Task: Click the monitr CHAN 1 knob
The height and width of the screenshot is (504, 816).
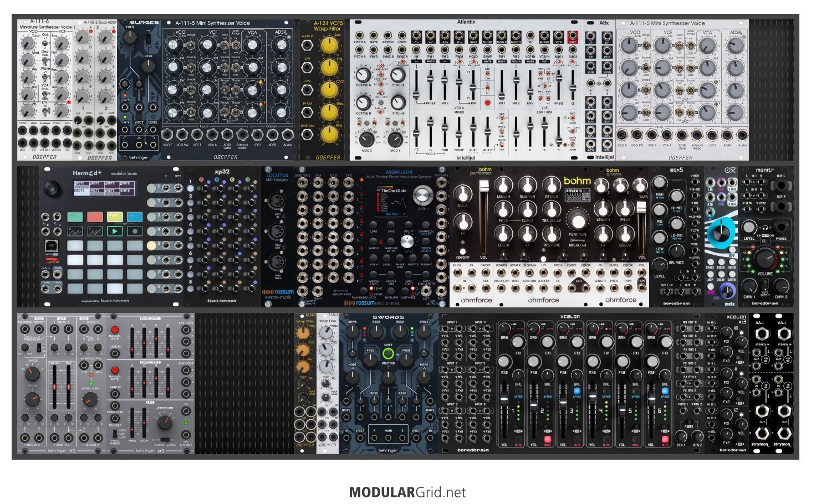Action: pos(749,285)
